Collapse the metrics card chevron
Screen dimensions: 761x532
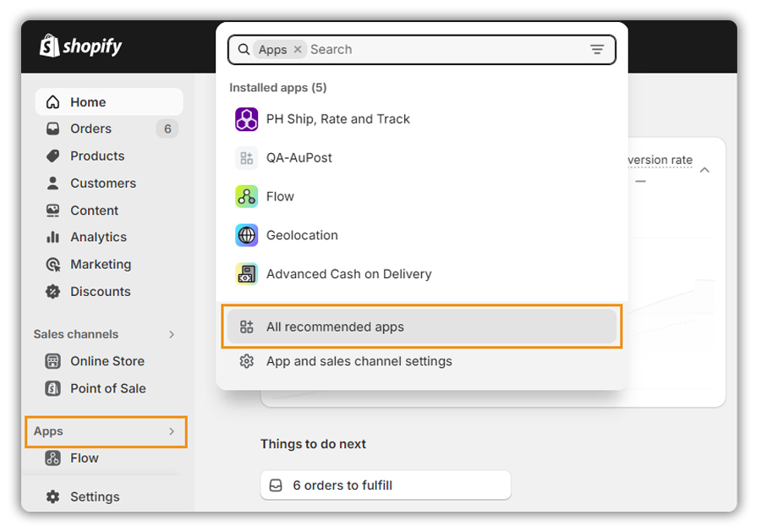click(704, 170)
